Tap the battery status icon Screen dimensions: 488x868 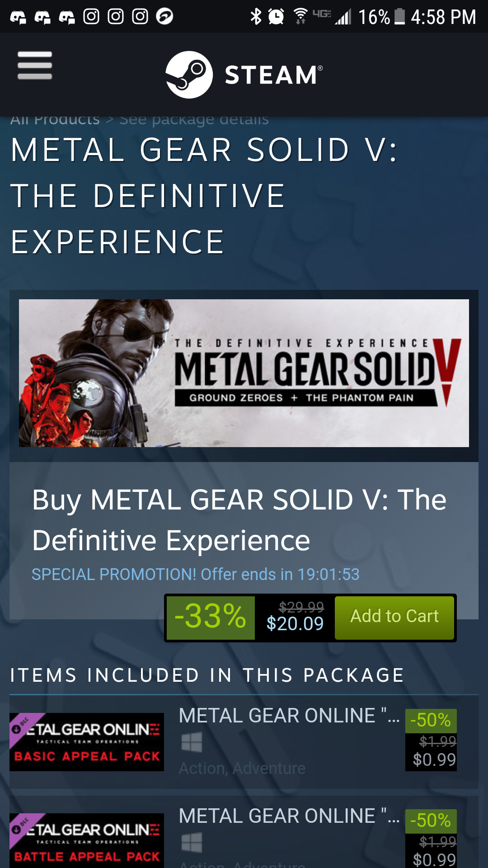coord(399,17)
